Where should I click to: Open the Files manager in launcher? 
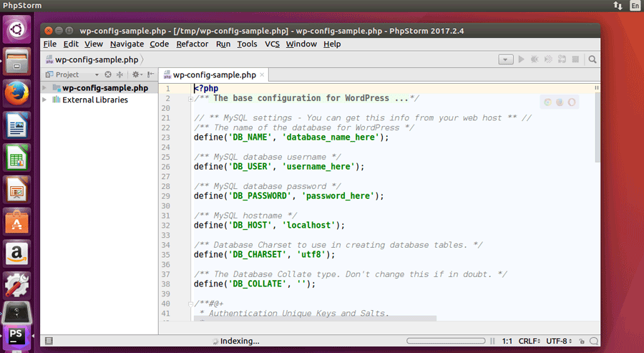pyautogui.click(x=16, y=61)
